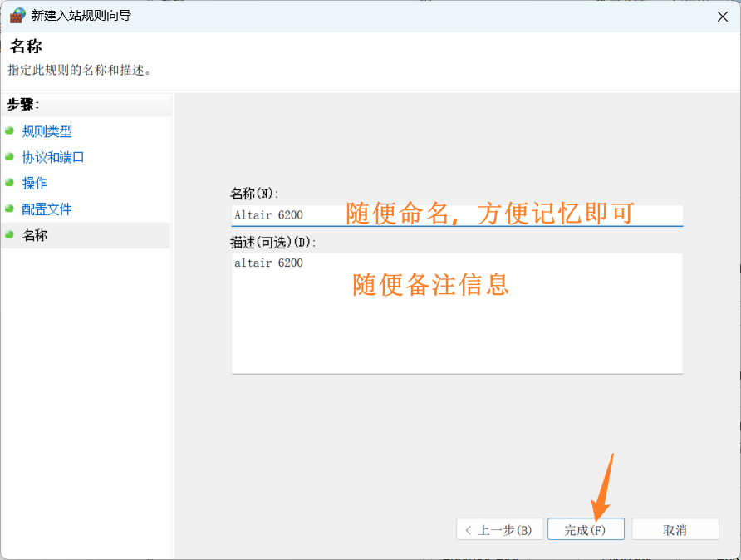This screenshot has width=741, height=560.
Task: Select the 配置文件 step
Action: (47, 209)
